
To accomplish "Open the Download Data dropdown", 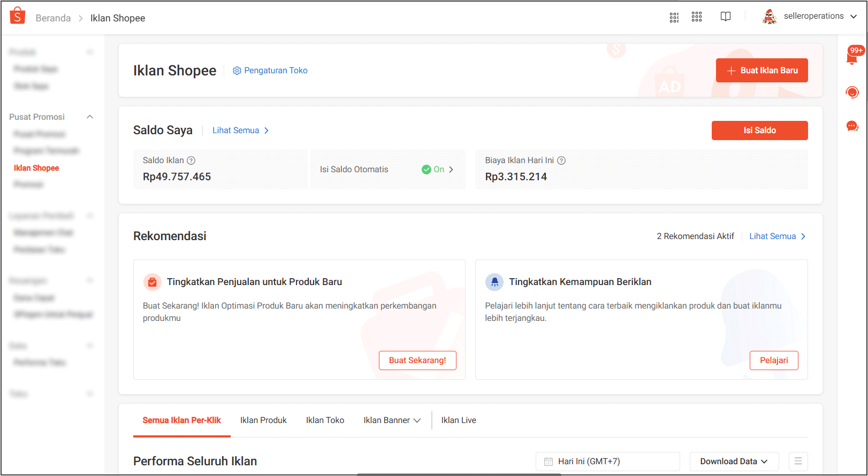I will pyautogui.click(x=734, y=461).
